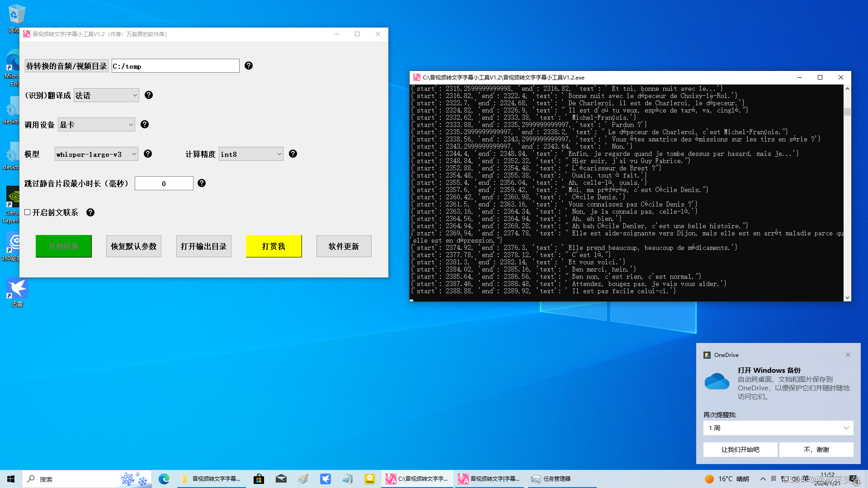868x488 pixels.
Task: Click help icon next to int8 precision
Action: (x=293, y=154)
